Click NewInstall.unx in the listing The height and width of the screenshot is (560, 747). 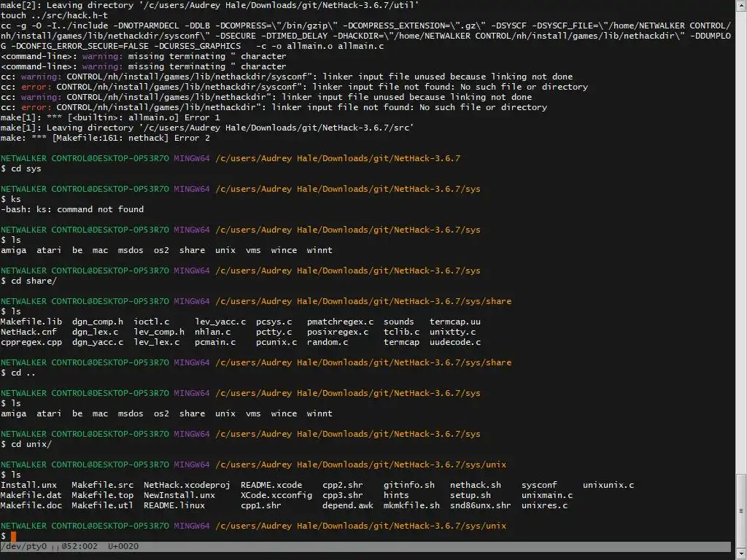(179, 495)
